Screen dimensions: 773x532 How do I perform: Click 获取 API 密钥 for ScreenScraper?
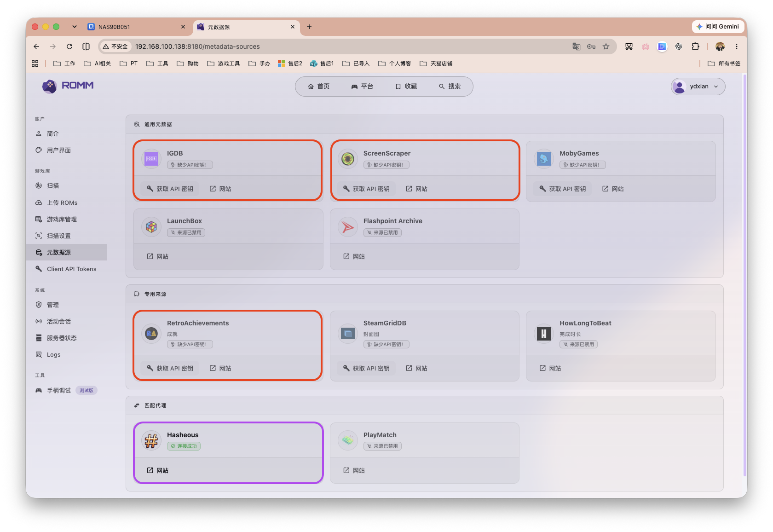(x=366, y=189)
